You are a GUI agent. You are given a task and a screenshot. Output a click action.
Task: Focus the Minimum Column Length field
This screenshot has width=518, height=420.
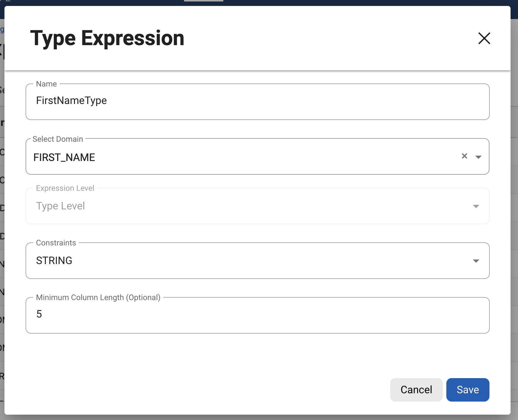pyautogui.click(x=257, y=315)
